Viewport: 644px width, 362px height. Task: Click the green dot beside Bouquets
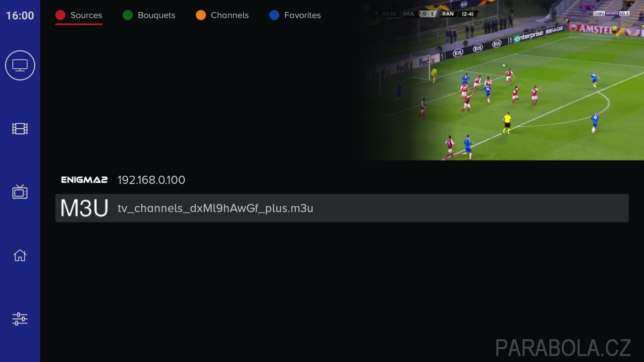[x=128, y=15]
